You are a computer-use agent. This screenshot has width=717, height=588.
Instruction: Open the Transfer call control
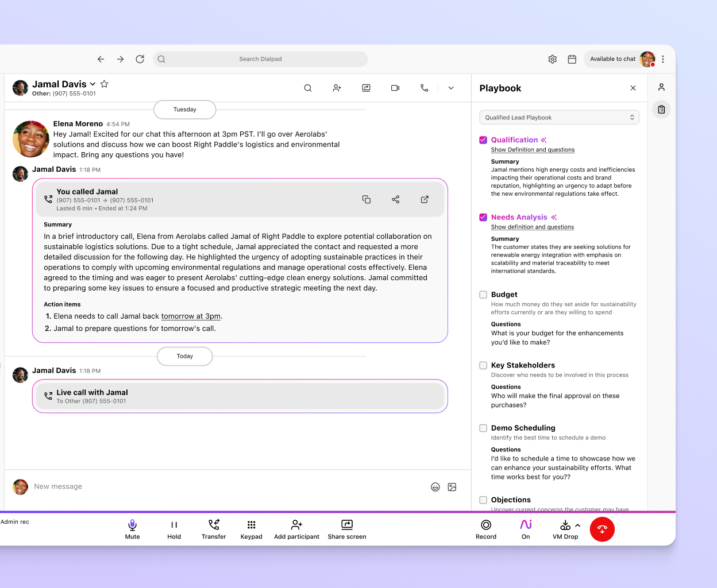[x=213, y=529]
